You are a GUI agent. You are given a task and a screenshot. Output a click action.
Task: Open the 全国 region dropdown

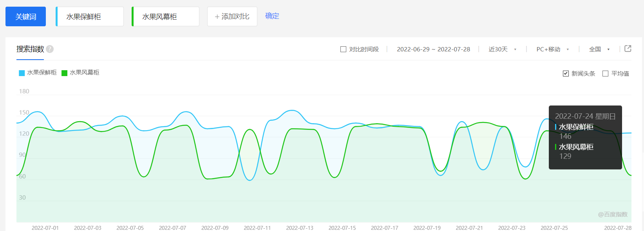pyautogui.click(x=599, y=49)
